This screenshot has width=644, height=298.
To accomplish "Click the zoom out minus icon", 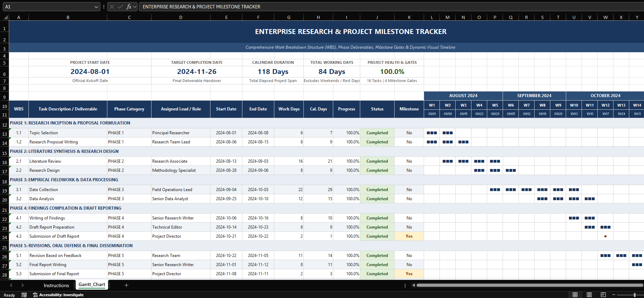I will tap(614, 295).
